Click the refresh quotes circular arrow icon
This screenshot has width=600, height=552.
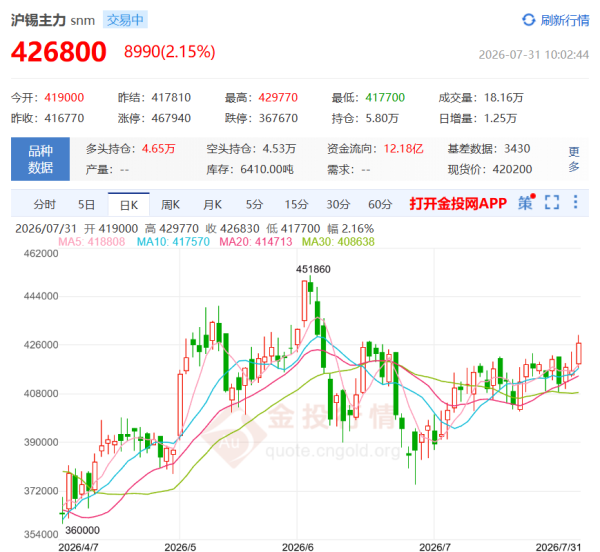point(528,20)
